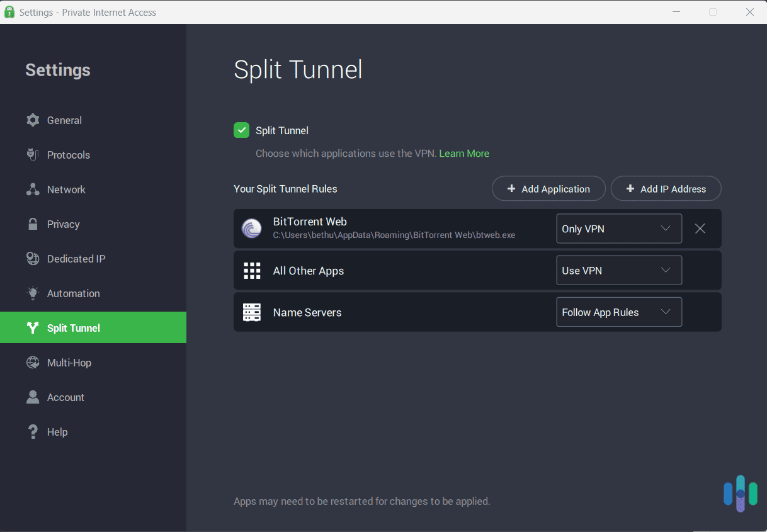Open the Follow App Rules dropdown
Viewport: 767px width, 532px height.
[618, 312]
